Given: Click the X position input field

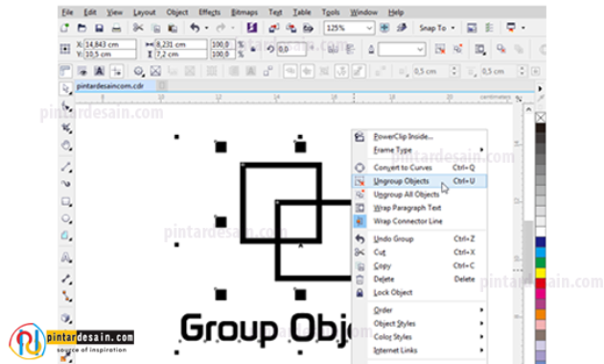Looking at the screenshot, I should click(x=110, y=44).
